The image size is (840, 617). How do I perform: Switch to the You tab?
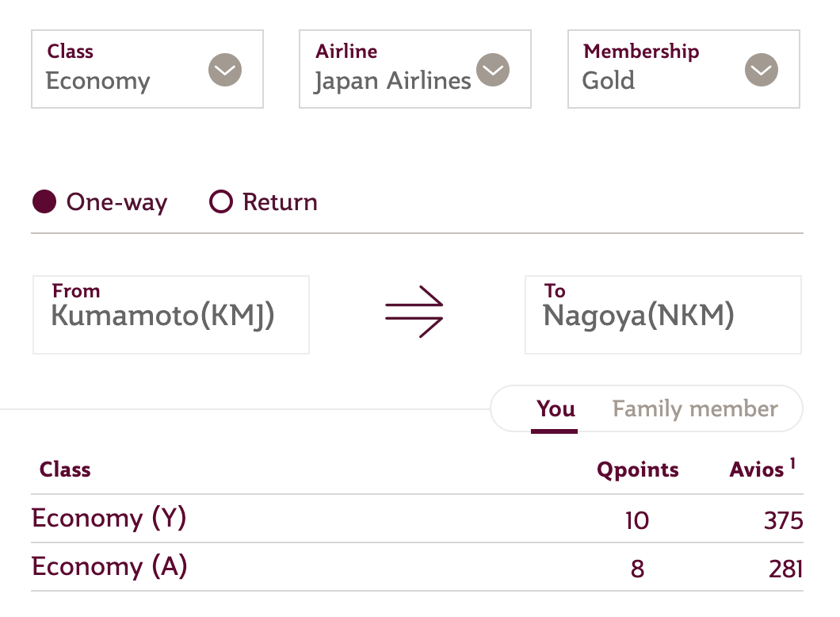click(556, 409)
